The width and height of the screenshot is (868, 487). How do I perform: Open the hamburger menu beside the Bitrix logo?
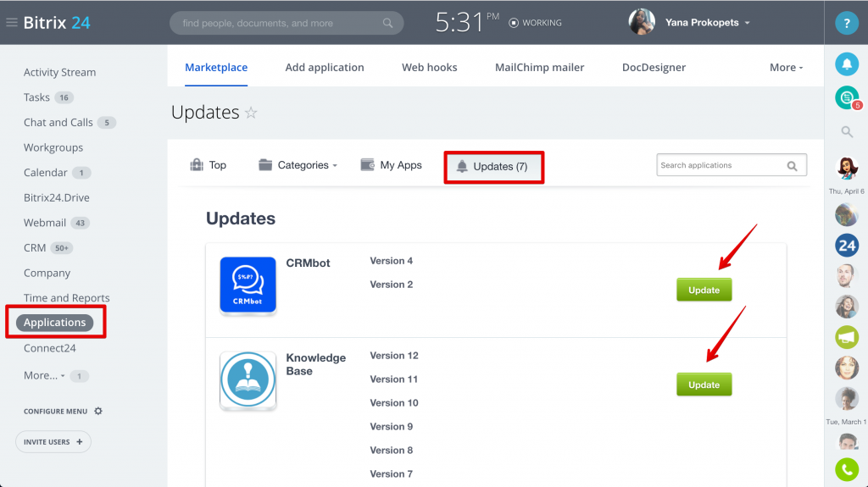coord(12,23)
